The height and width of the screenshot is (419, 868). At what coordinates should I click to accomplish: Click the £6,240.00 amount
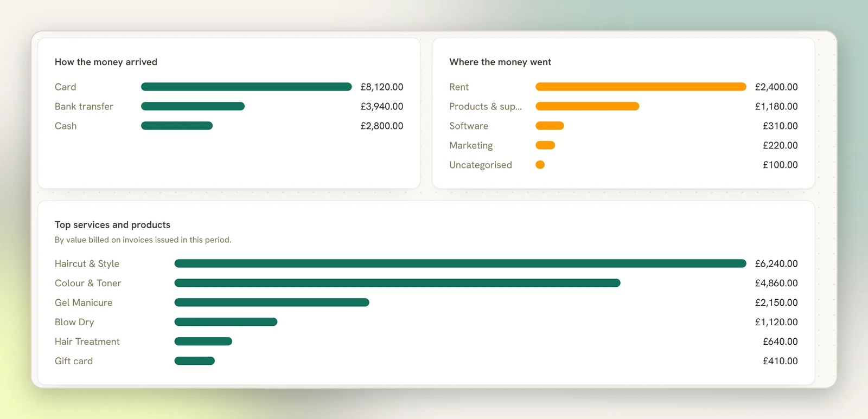(776, 263)
